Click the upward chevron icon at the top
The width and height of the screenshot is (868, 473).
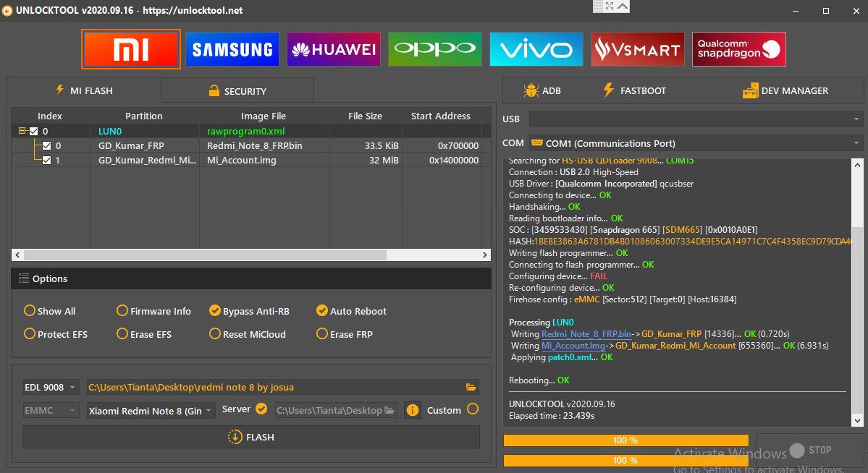(623, 6)
